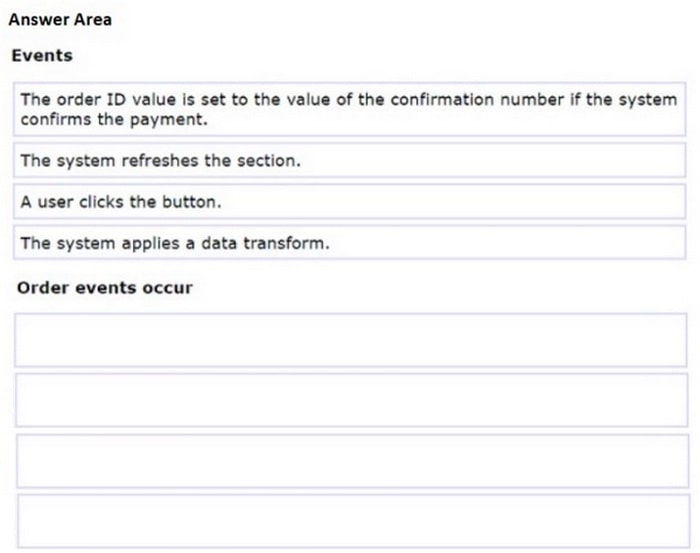The height and width of the screenshot is (553, 700).
Task: Click the third empty order slot
Action: coord(350,461)
